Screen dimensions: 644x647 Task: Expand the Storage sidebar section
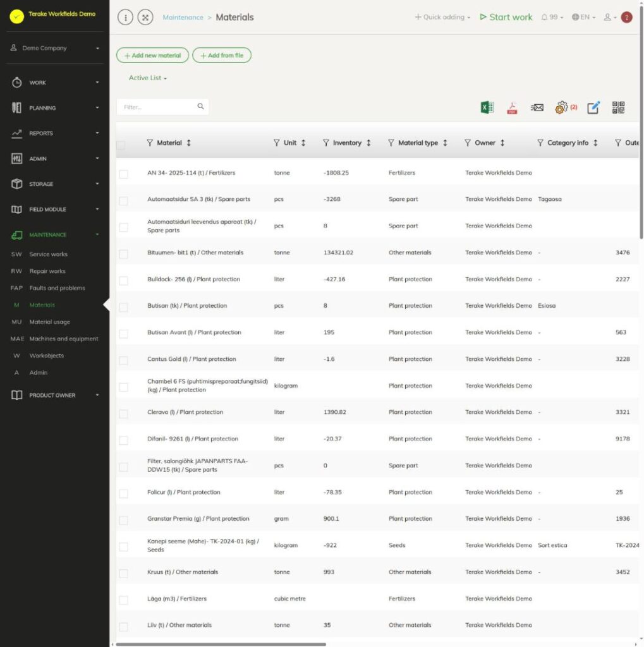(55, 184)
